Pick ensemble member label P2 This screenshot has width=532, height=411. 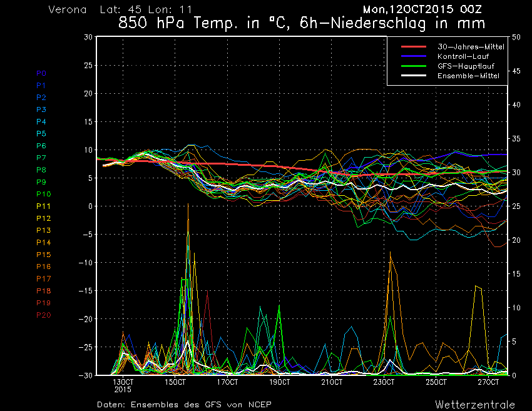(x=41, y=98)
